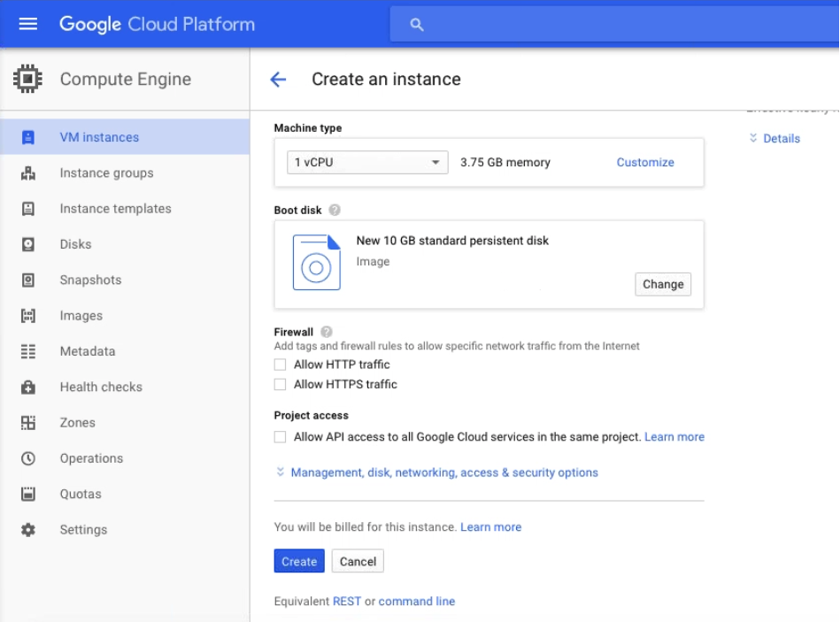Open Settings menu item
This screenshot has height=622, width=840.
[x=125, y=530]
